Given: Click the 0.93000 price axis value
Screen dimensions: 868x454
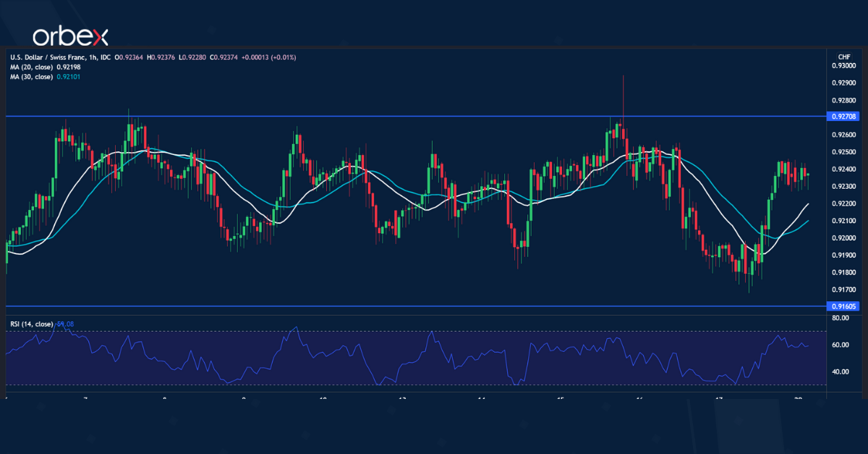Looking at the screenshot, I should coord(843,66).
